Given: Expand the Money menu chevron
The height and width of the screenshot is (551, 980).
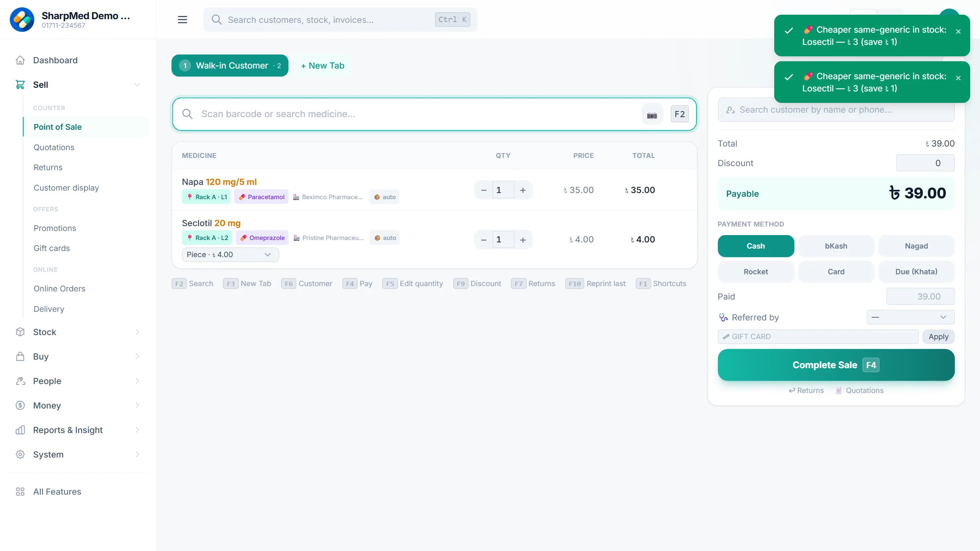Looking at the screenshot, I should coord(137,405).
